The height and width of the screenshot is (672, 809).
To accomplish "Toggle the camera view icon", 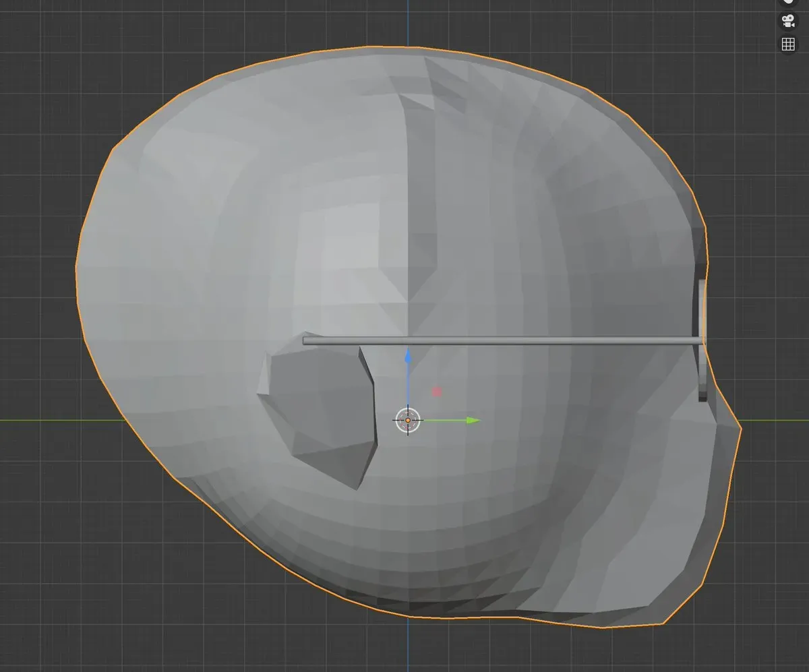I will pyautogui.click(x=787, y=21).
